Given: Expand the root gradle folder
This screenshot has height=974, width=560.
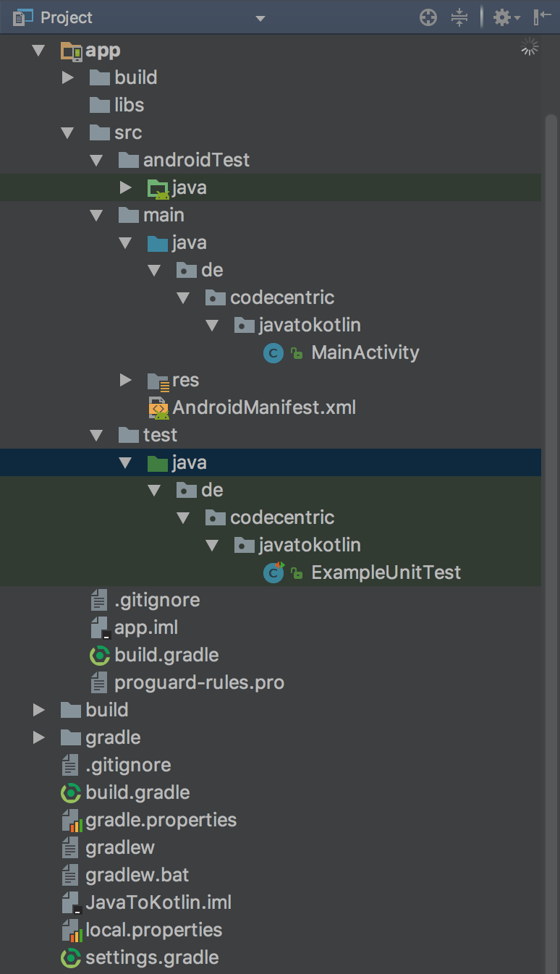Looking at the screenshot, I should (39, 737).
